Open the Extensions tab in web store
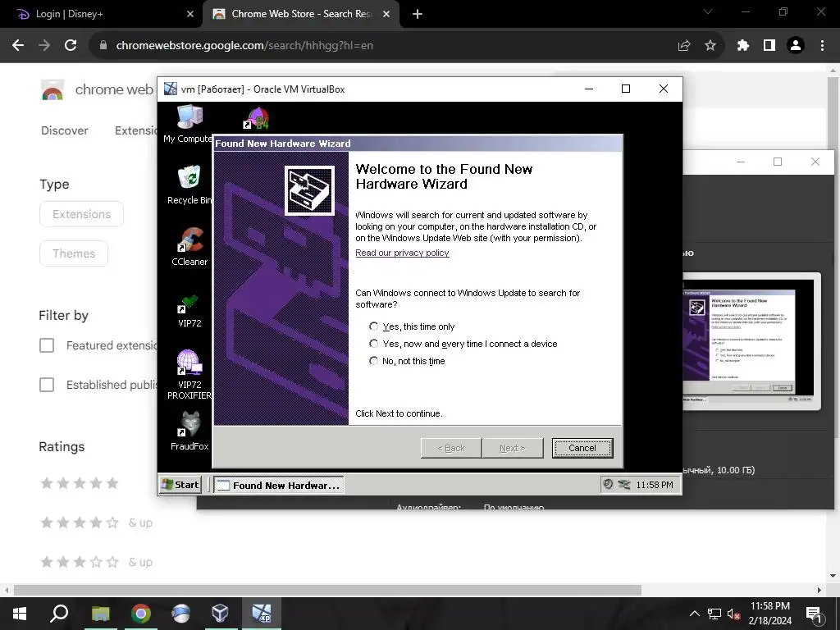840x630 pixels. point(136,130)
